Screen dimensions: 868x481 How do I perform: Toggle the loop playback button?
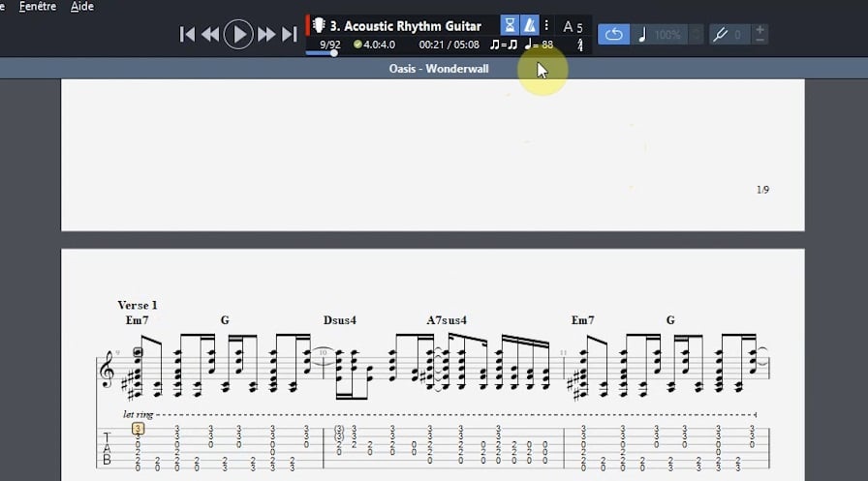[613, 34]
